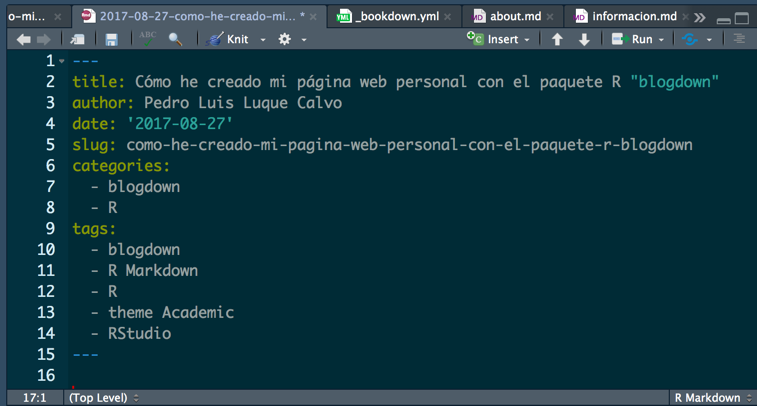Switch to the partially visible o-mi tab
Screen dimensions: 757x406
coord(27,16)
